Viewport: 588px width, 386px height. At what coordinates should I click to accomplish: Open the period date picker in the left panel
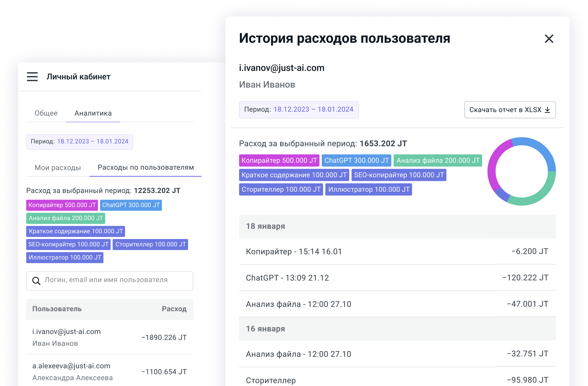pos(79,142)
